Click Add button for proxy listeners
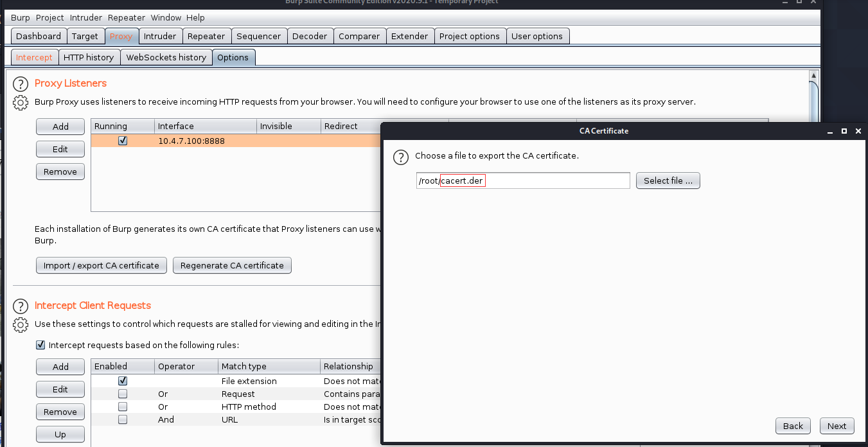 point(60,127)
